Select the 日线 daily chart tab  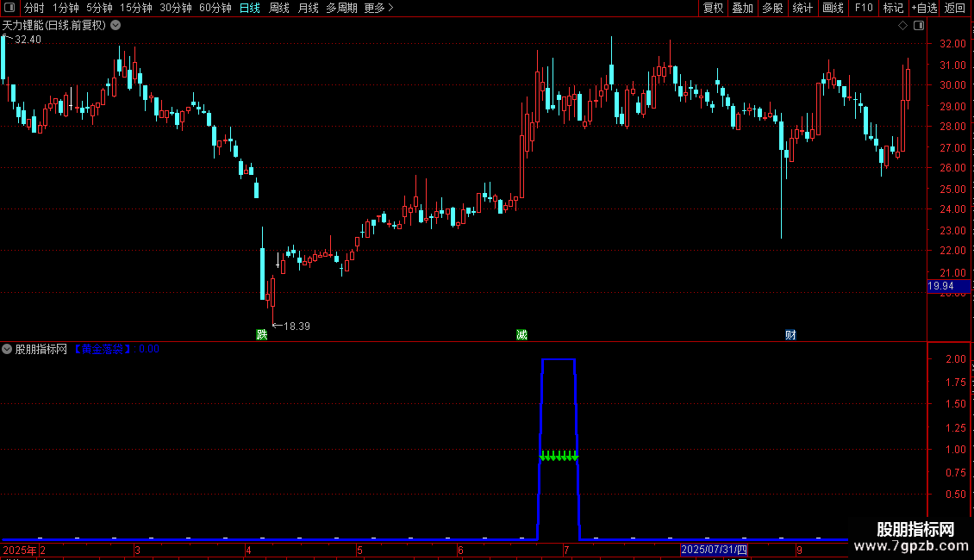tap(250, 8)
